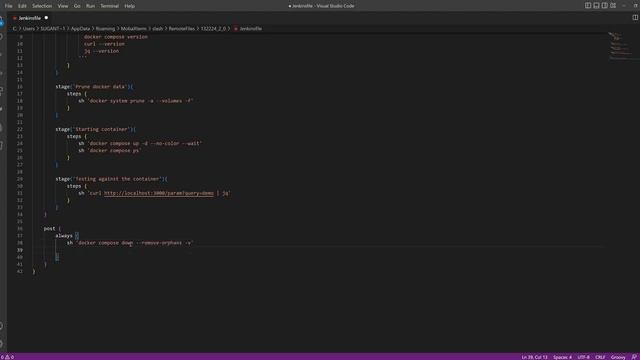The width and height of the screenshot is (640, 360).
Task: Open the Go menu
Action: coord(77,6)
